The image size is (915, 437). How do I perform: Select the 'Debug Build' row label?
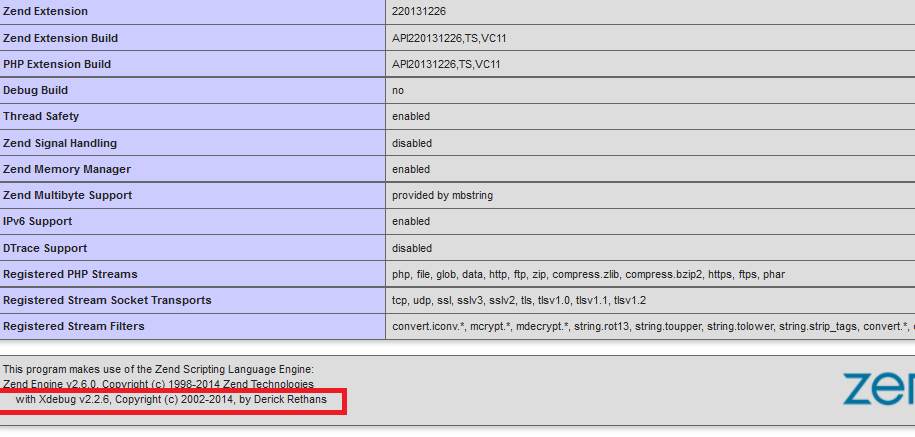pos(35,90)
